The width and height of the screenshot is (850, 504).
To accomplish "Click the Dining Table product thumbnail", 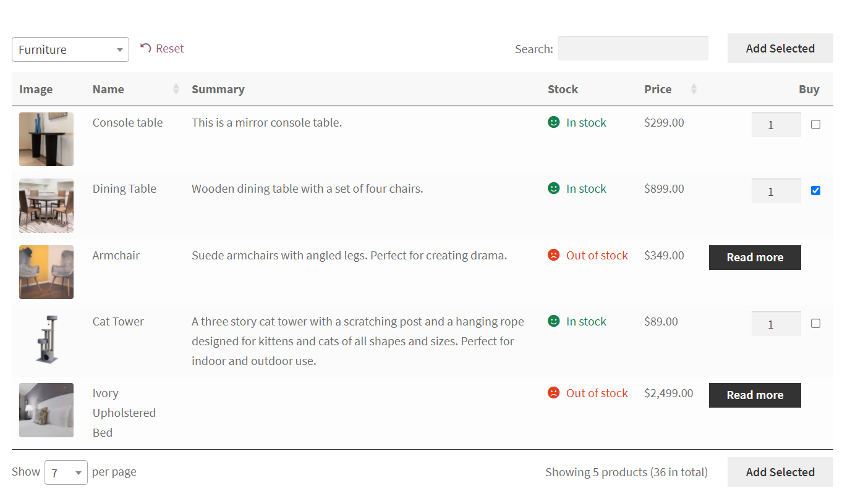I will point(46,206).
